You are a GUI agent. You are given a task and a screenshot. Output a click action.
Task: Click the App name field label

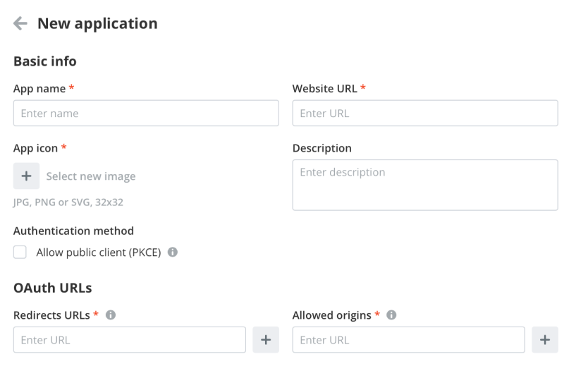(39, 89)
